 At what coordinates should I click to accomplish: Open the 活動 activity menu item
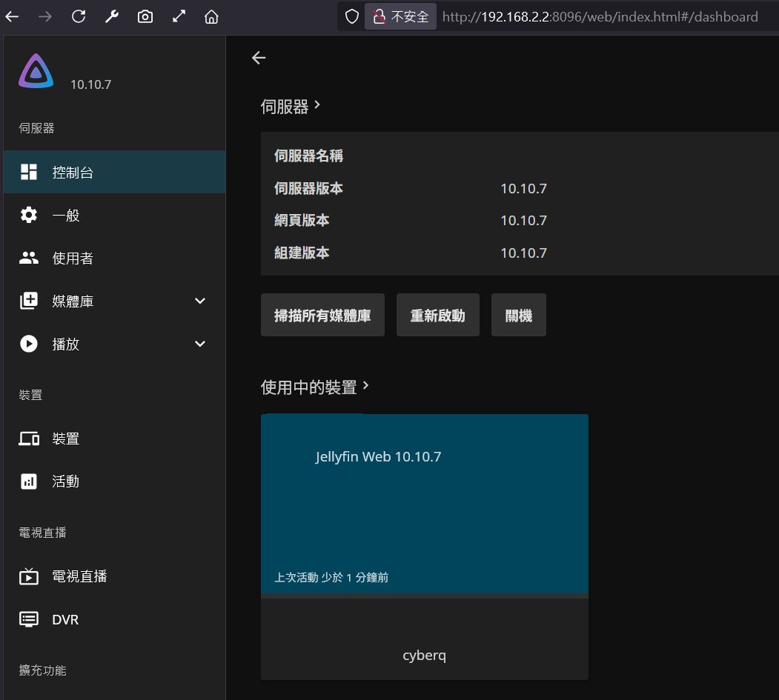114,481
